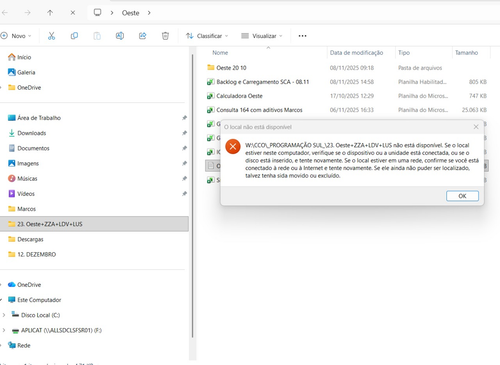Viewport: 500px width, 365px height.
Task: Select the Calculadora Oeste spreadsheet
Action: tap(239, 96)
